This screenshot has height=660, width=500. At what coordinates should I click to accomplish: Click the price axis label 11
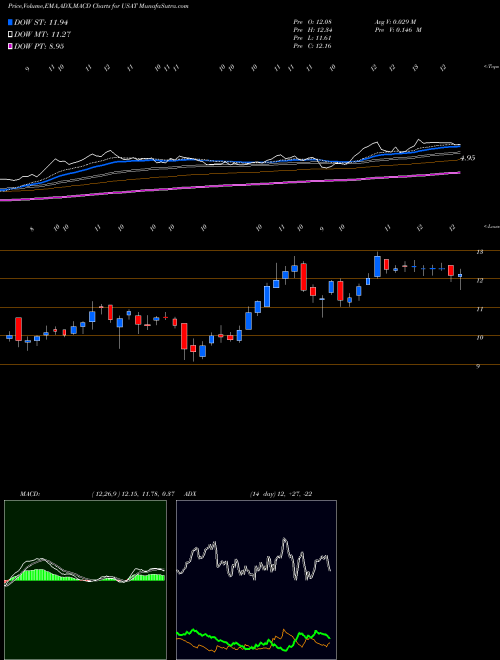tap(479, 309)
